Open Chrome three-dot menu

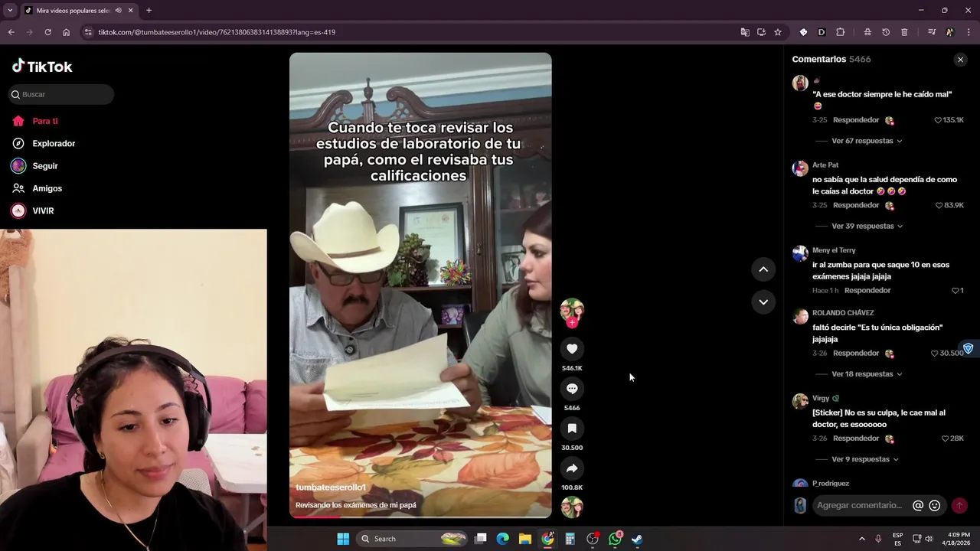[969, 32]
